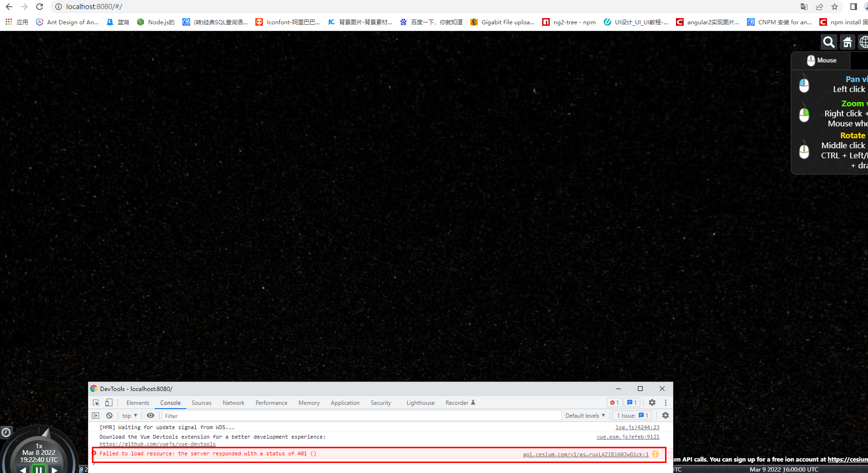Viewport: 868px width, 473px height.
Task: Open DevTools three-dot customize menu
Action: [x=666, y=403]
